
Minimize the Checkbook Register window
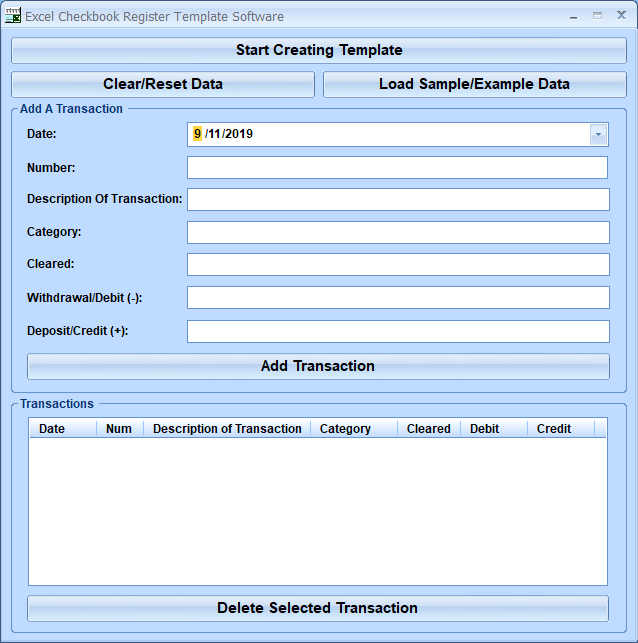573,16
